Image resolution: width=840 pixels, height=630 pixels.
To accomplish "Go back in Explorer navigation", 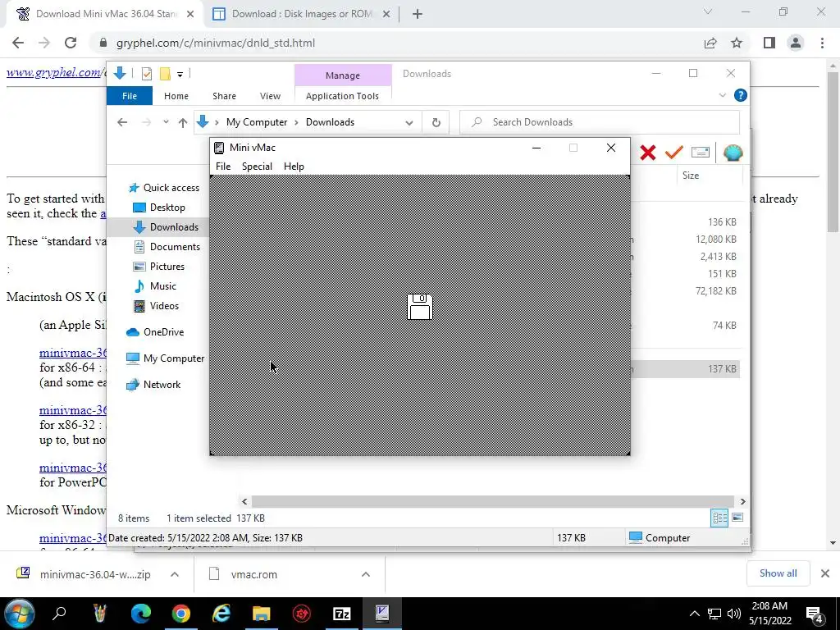I will [122, 122].
